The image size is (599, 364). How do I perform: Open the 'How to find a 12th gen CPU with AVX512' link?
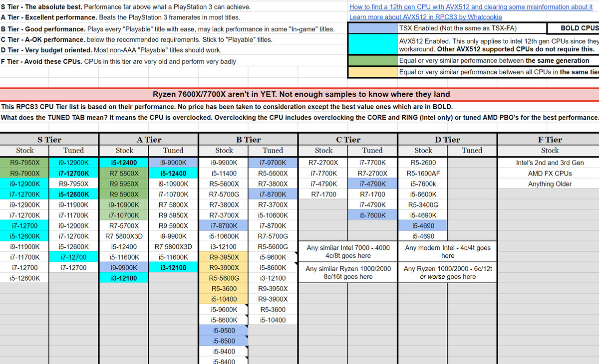pyautogui.click(x=471, y=7)
